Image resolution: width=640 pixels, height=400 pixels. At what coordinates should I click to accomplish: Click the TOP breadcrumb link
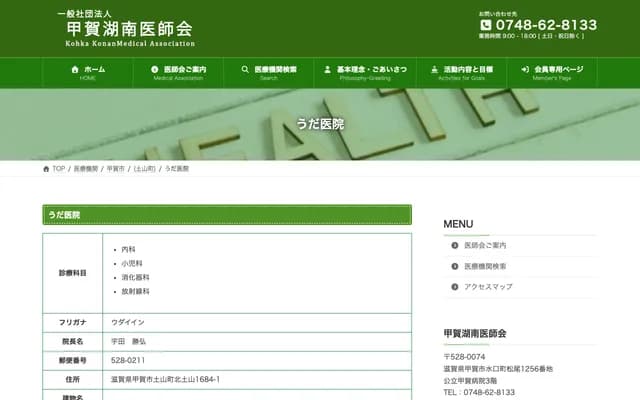[58, 169]
